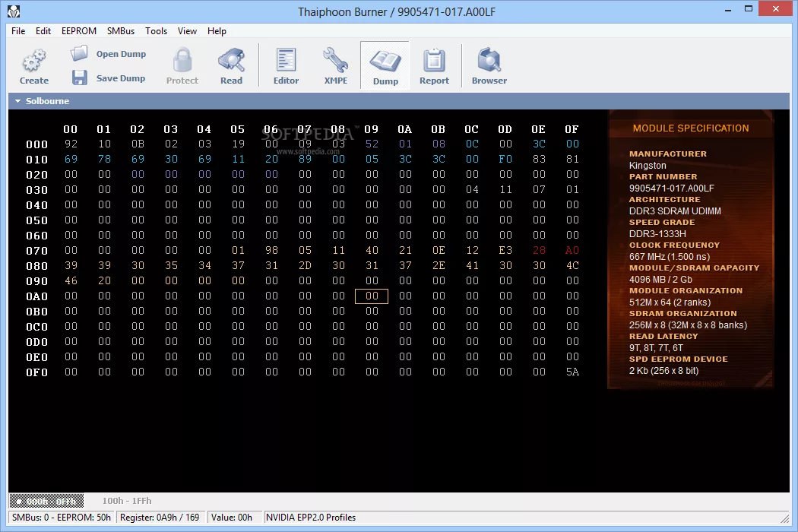This screenshot has height=532, width=798.
Task: Open the EEPROM menu
Action: coord(79,31)
